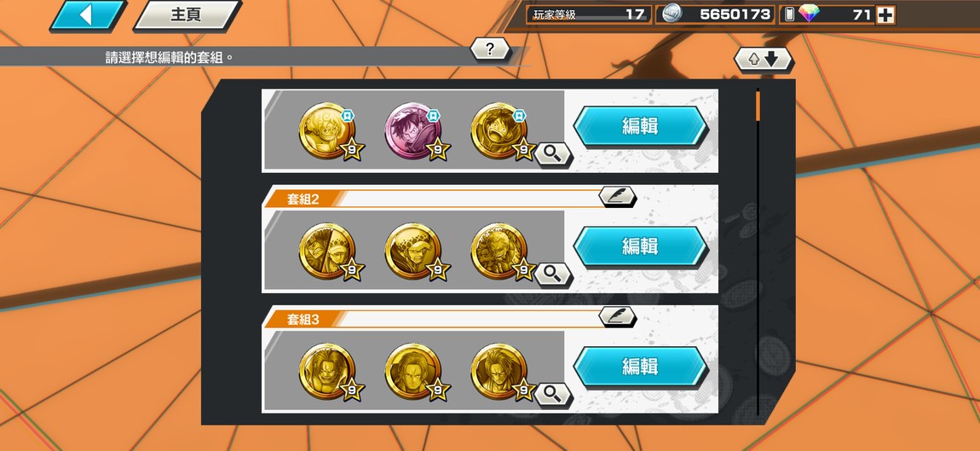Tap the rainbow diamond gem icon
Image resolution: width=980 pixels, height=451 pixels.
coord(809,14)
